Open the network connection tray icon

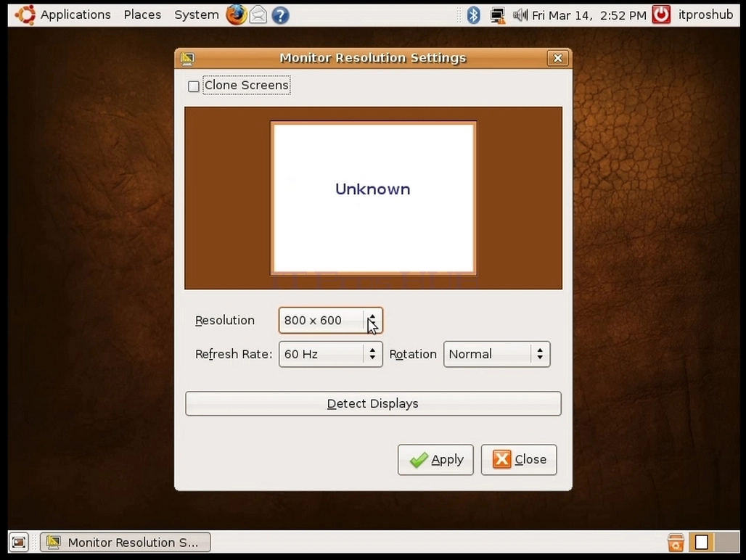498,15
